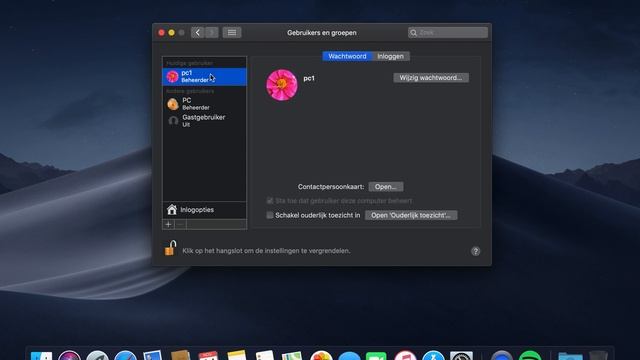
Task: Focus the Zoek search field
Action: [x=448, y=33]
